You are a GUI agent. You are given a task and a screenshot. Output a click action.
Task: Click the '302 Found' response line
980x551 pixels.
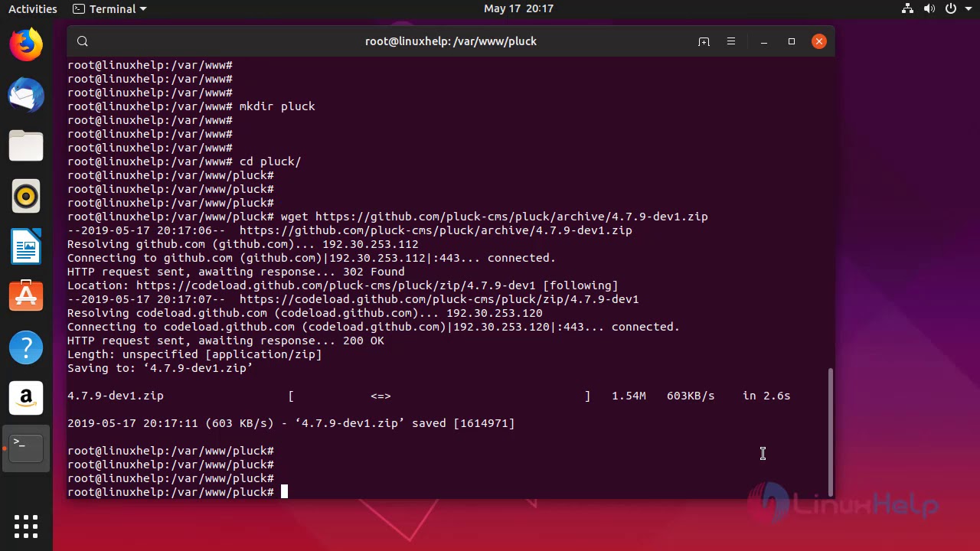(236, 272)
